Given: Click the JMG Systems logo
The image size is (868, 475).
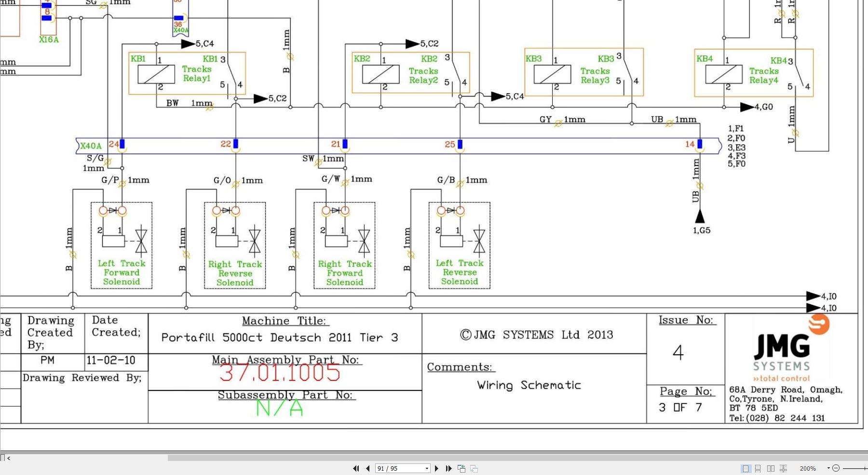Looking at the screenshot, I should point(791,348).
